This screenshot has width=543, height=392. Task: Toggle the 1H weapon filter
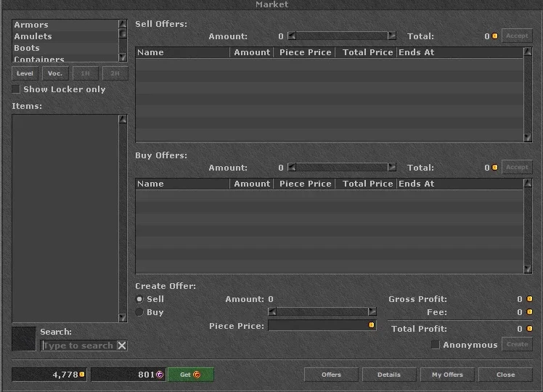85,73
